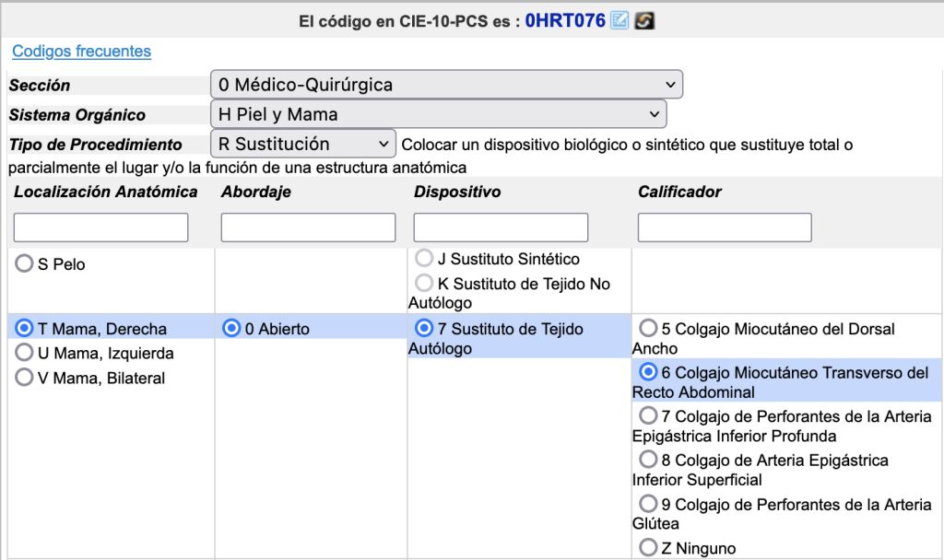Expand the Tipo de Procedimiento dropdown
Screen dimensions: 944x560
[303, 144]
